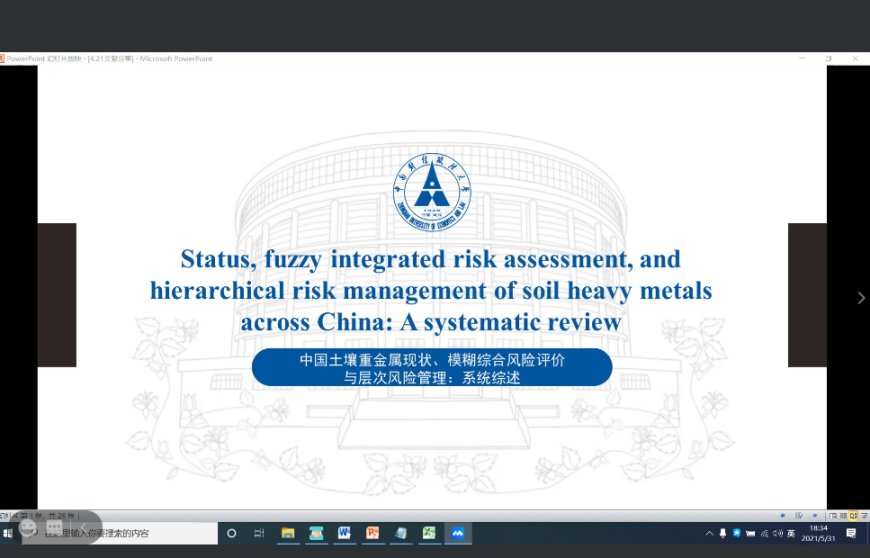
Task: Advance to next slide in status bar
Action: [814, 516]
